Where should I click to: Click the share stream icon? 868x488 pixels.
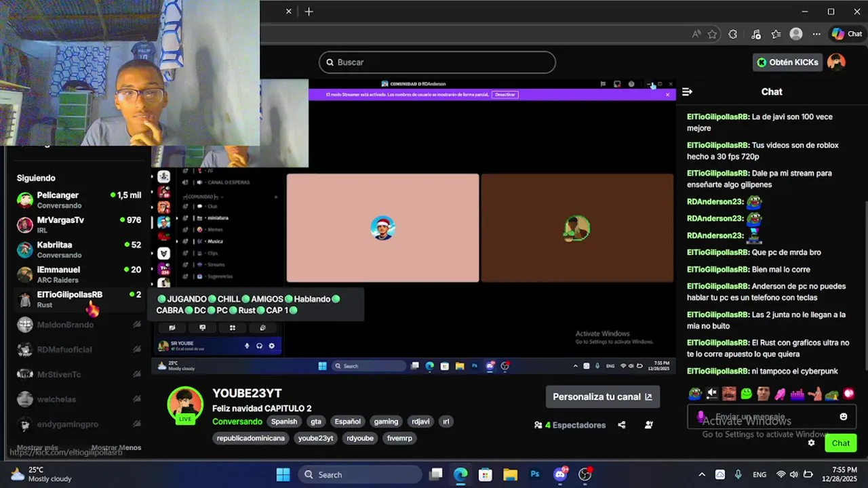622,426
